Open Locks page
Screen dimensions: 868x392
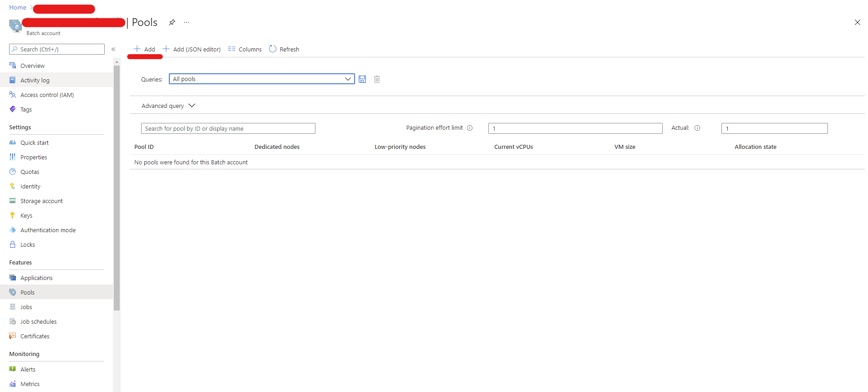click(x=56, y=244)
